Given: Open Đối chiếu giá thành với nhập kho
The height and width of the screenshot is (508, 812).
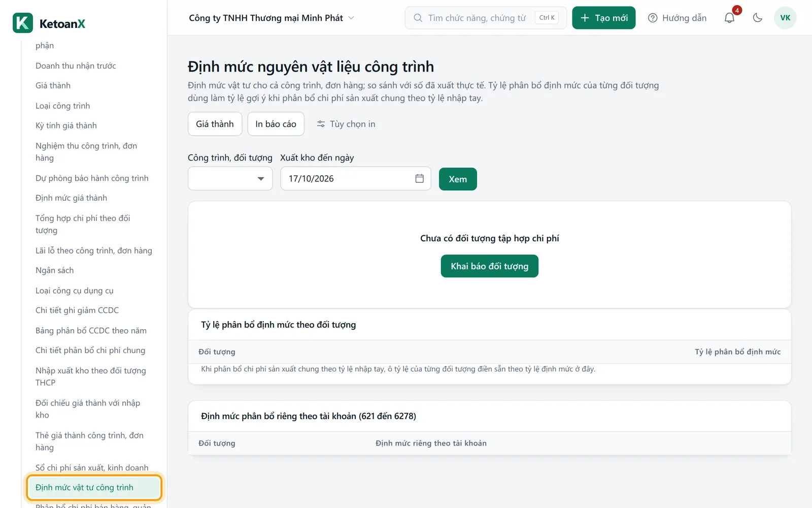Looking at the screenshot, I should [88, 409].
